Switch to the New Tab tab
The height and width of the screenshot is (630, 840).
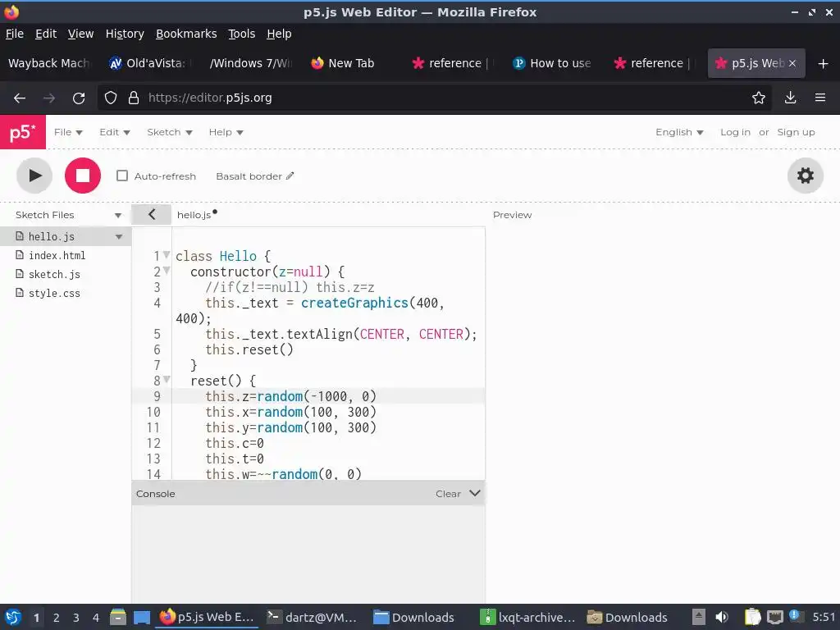tap(350, 63)
